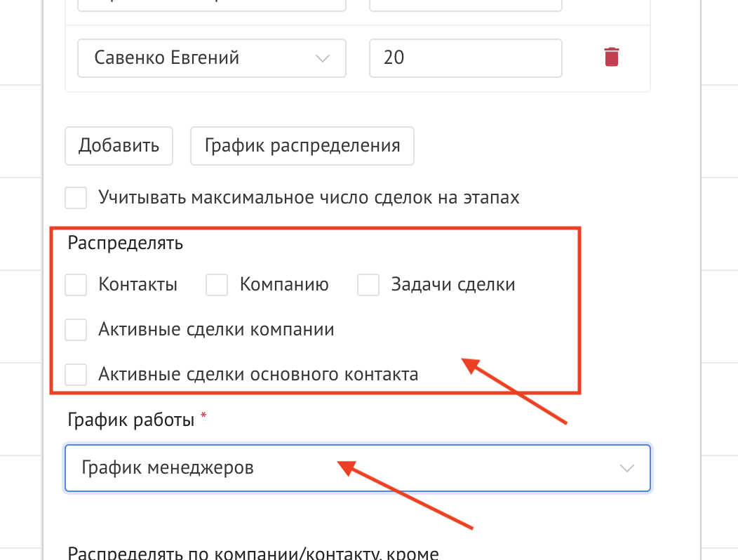The height and width of the screenshot is (560, 738).
Task: Click the Распределять по компании/контакту, кроме label
Action: click(x=253, y=554)
